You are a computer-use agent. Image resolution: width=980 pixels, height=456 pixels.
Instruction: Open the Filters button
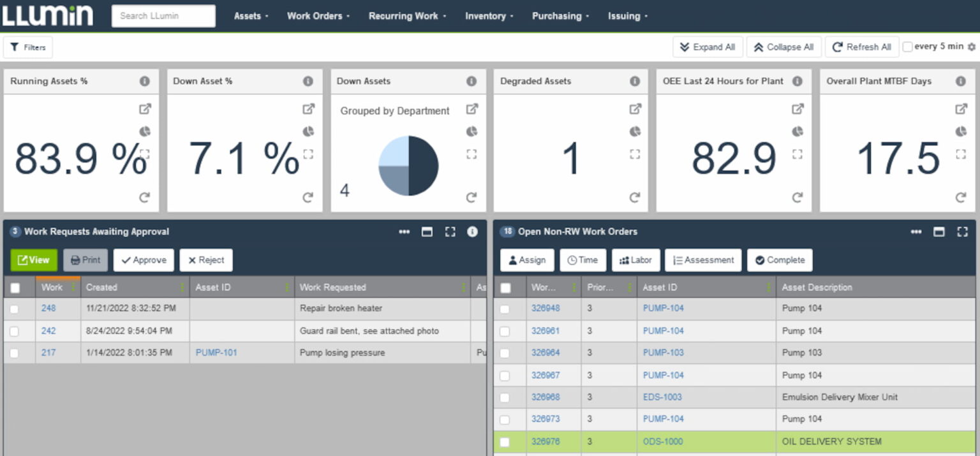pos(28,47)
